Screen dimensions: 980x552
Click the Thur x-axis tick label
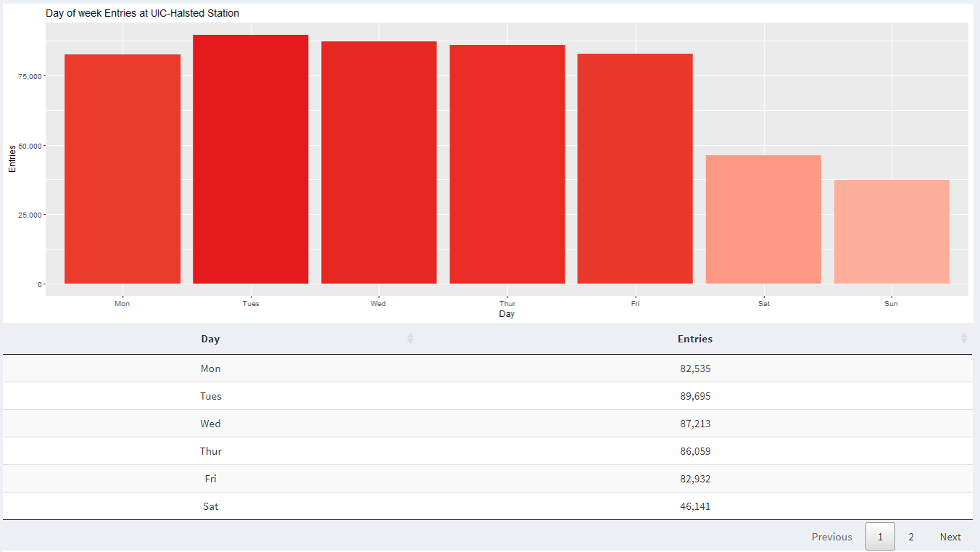pyautogui.click(x=507, y=304)
